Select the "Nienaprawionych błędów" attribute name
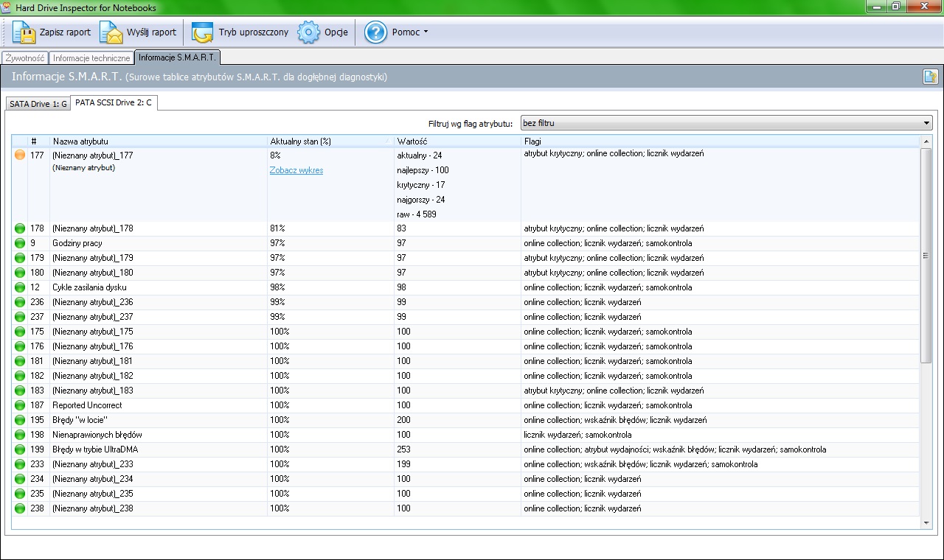This screenshot has width=944, height=560. tap(97, 435)
